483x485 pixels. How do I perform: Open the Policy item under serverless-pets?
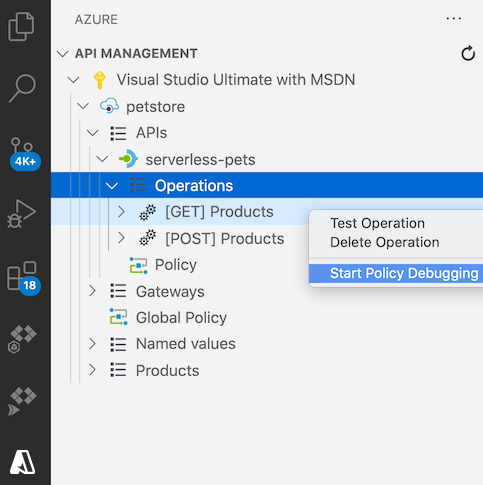(x=176, y=265)
